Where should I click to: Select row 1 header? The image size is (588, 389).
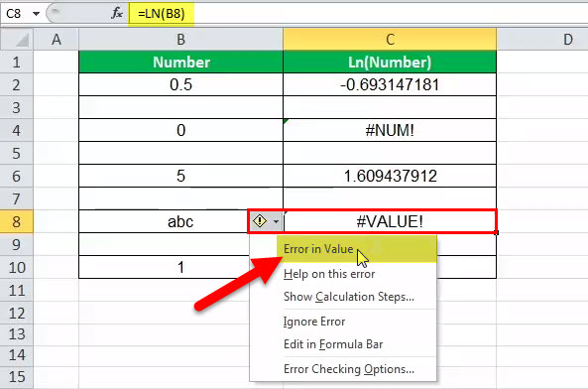(17, 62)
